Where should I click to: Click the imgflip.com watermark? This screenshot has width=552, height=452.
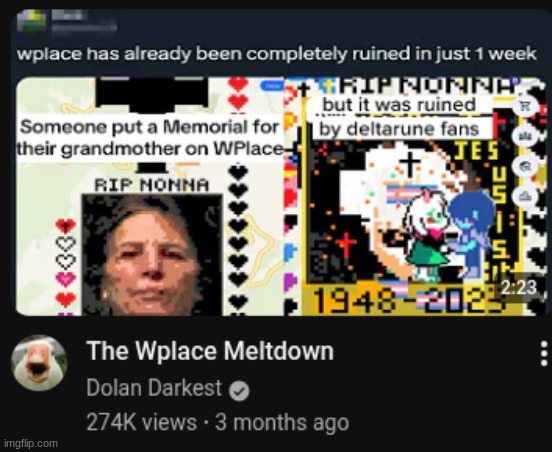pos(30,444)
